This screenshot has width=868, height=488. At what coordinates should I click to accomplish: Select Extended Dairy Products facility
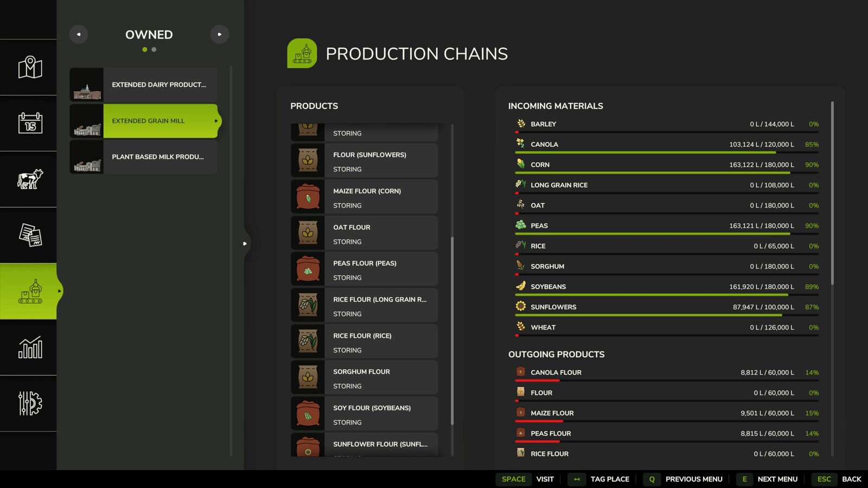click(157, 84)
